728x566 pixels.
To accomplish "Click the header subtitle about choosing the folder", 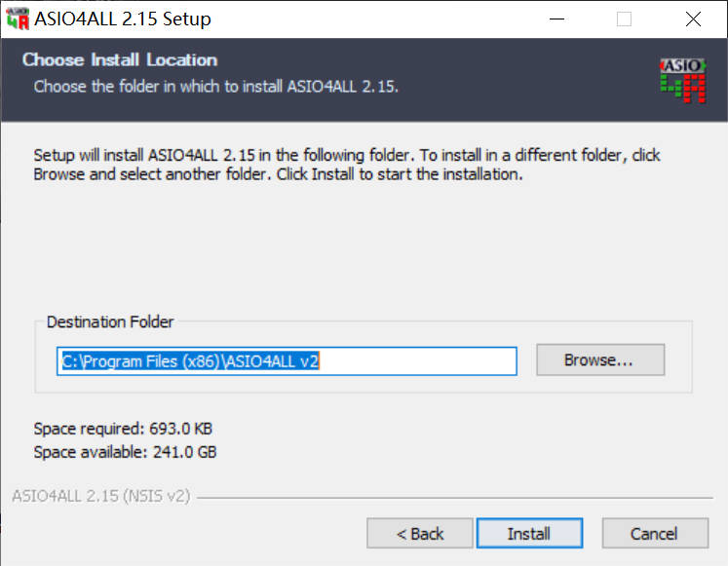I will coord(216,86).
